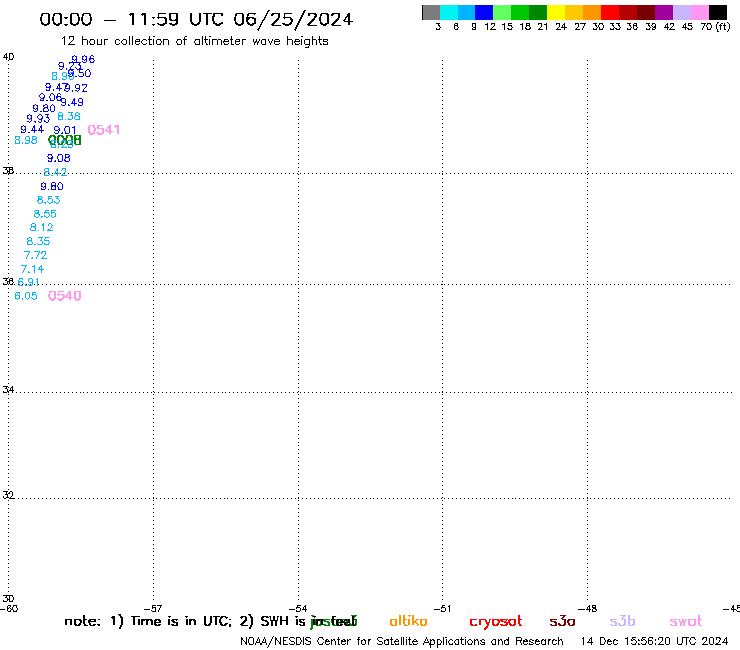
Task: Click the subtitle '12 hour collection of altimeter wave heights'
Action: [194, 41]
